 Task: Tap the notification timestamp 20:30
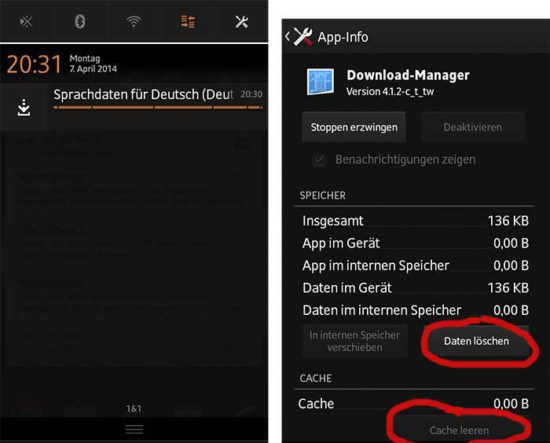(x=251, y=94)
